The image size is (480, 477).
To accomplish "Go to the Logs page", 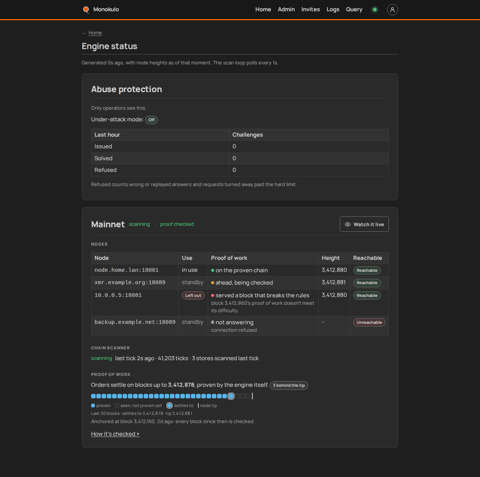I will pyautogui.click(x=333, y=9).
